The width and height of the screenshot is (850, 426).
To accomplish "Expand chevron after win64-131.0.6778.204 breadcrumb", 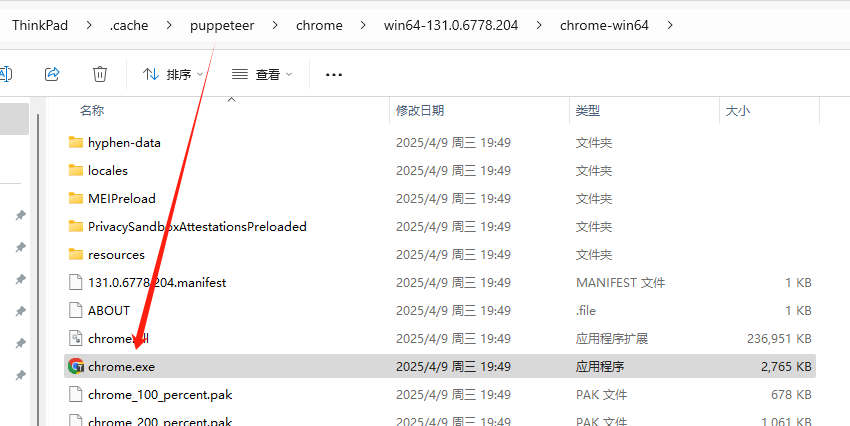I will click(538, 25).
